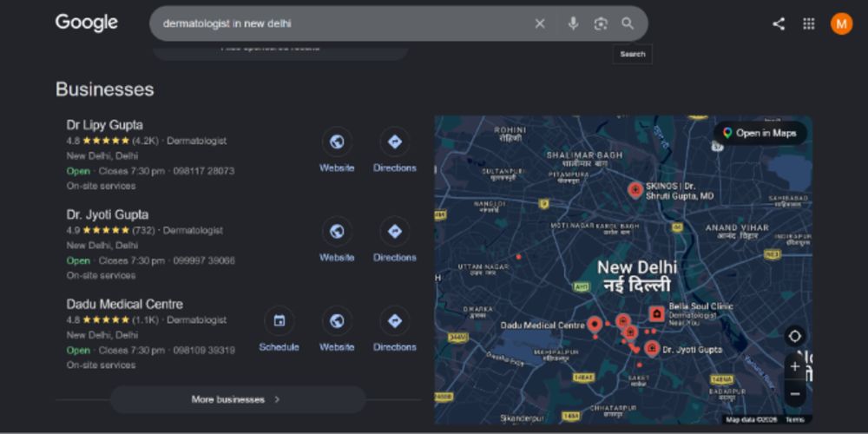Select Dr. Jyoti Gupta map pin

pos(652,348)
